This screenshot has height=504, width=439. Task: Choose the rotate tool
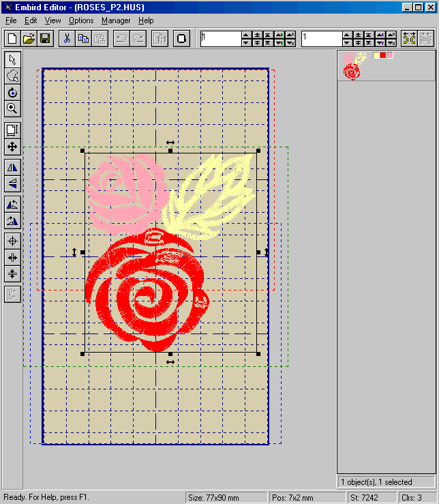click(x=12, y=93)
